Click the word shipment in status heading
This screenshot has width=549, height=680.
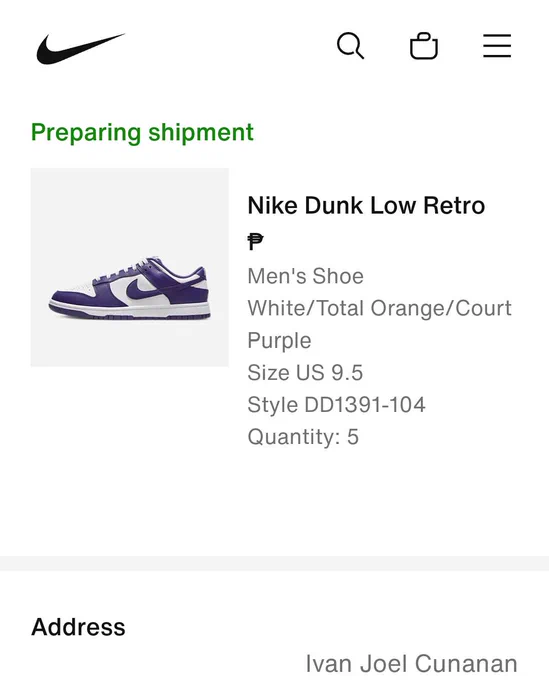click(201, 132)
